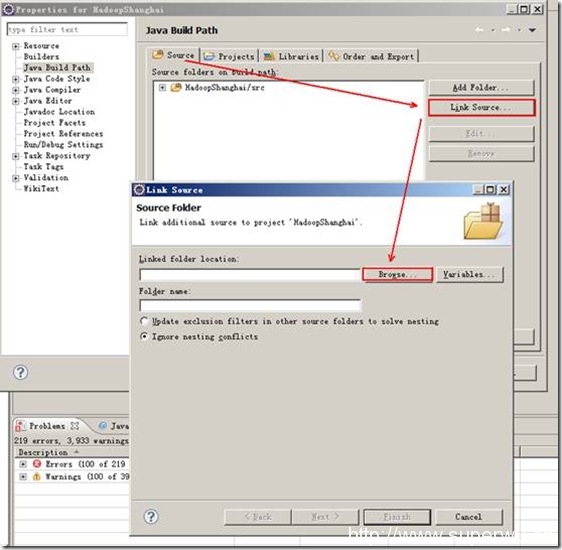Click help icon in Link Source dialog
Screen dimensions: 562x550
[151, 517]
